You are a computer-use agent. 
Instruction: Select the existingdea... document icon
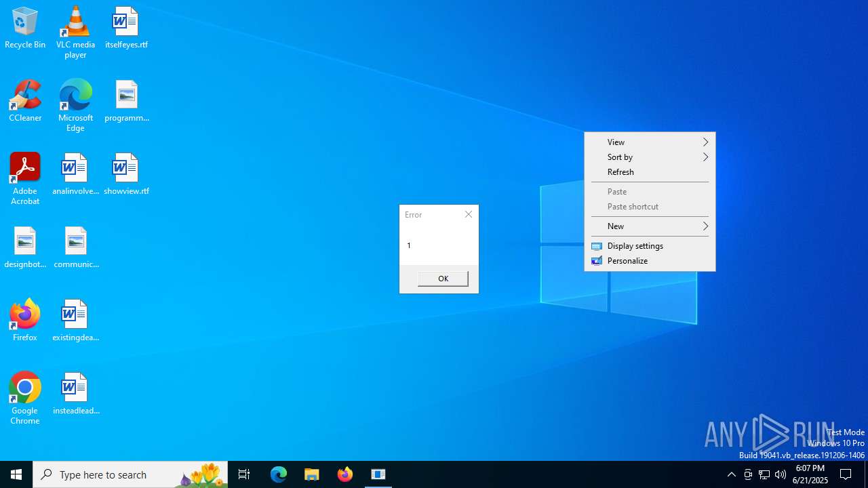[x=75, y=321]
